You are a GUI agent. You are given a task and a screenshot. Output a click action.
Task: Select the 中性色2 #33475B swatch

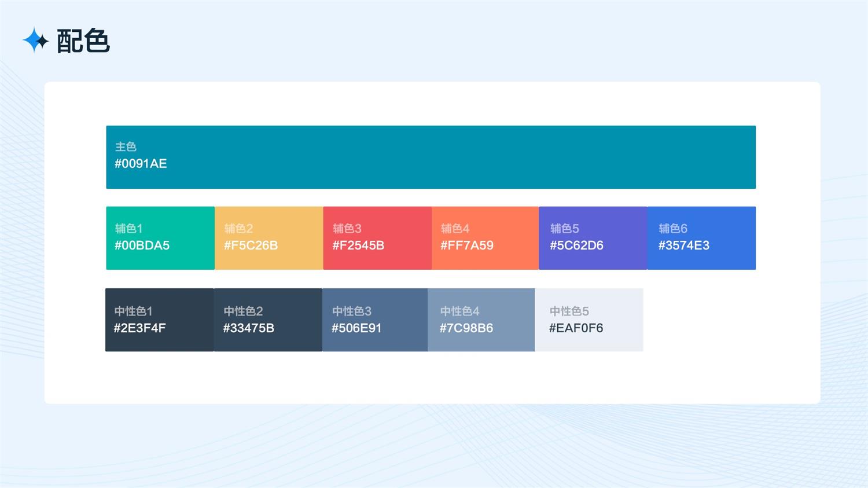268,320
